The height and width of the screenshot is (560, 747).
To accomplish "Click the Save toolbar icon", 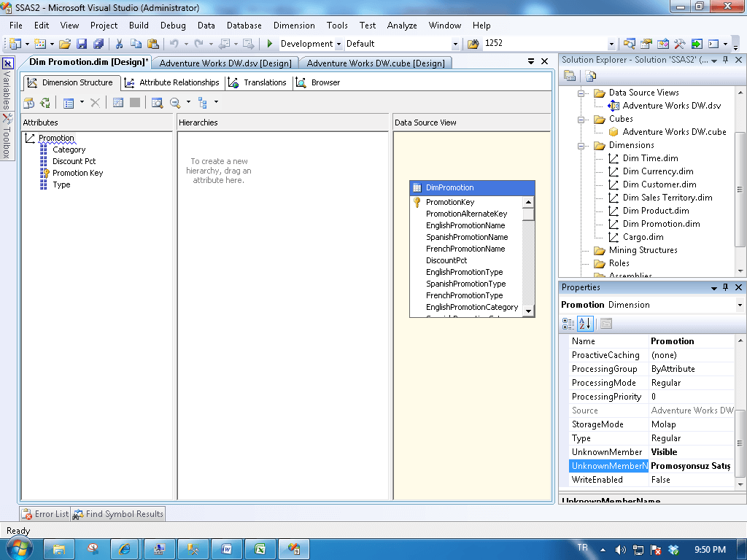I will coord(82,44).
